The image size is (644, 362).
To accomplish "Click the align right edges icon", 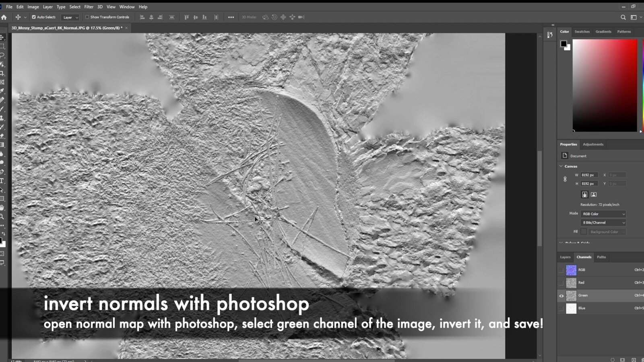I will (x=160, y=17).
